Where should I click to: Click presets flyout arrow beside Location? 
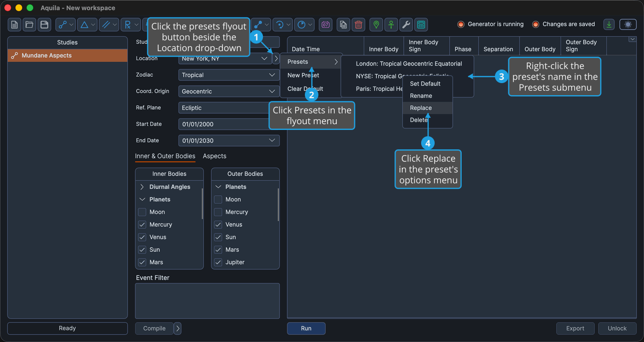(276, 58)
